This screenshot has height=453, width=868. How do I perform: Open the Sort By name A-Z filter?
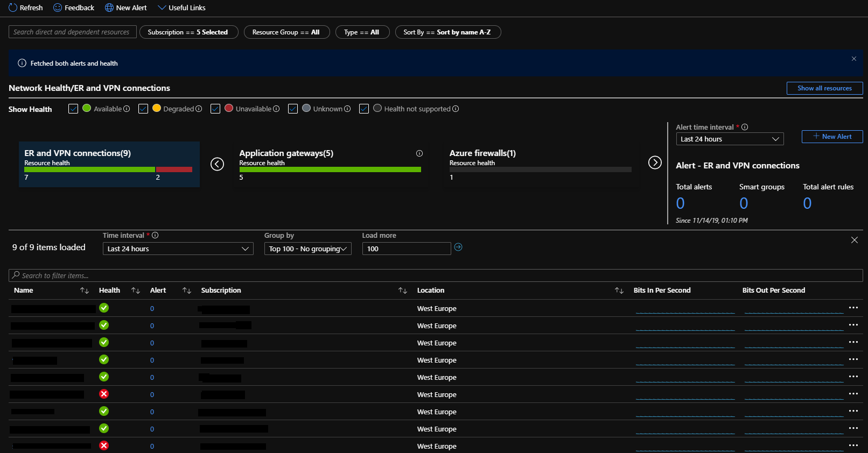click(448, 32)
